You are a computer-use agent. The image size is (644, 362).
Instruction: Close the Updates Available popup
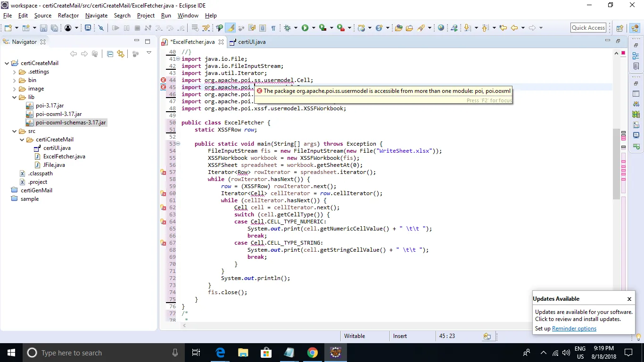point(629,299)
